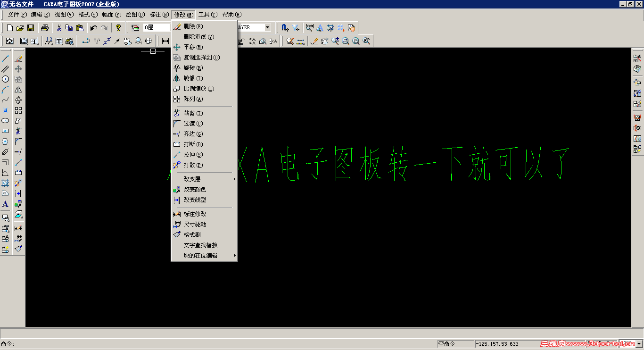Open help with the question mark icon
Viewport: 644px width, 350px height.
[x=118, y=28]
